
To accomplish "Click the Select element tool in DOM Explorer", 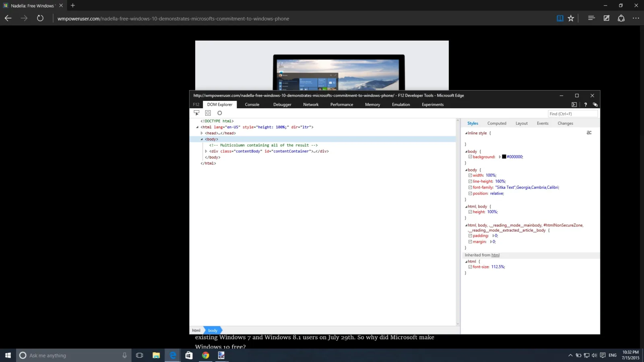I will [x=196, y=113].
